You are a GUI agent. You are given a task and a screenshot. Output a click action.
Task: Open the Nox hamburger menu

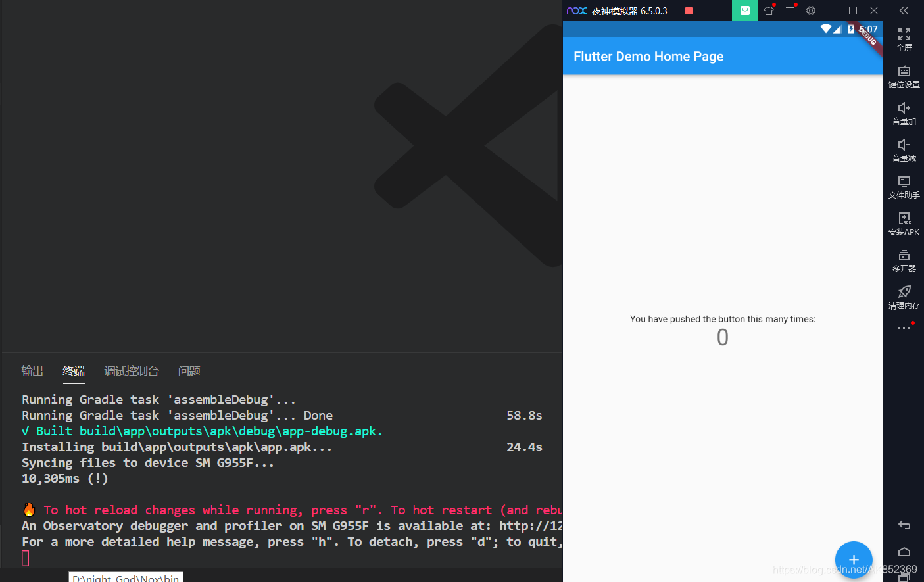(x=790, y=11)
